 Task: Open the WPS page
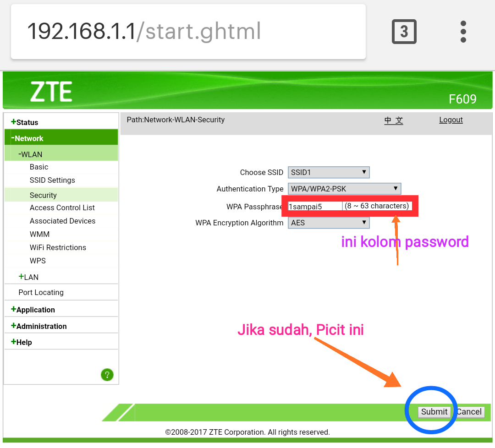(38, 261)
